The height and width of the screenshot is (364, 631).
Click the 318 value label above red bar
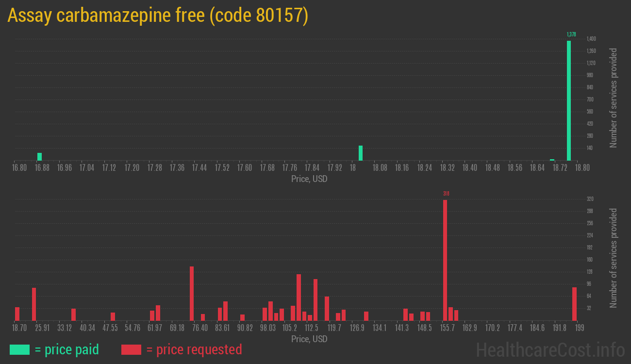(446, 194)
